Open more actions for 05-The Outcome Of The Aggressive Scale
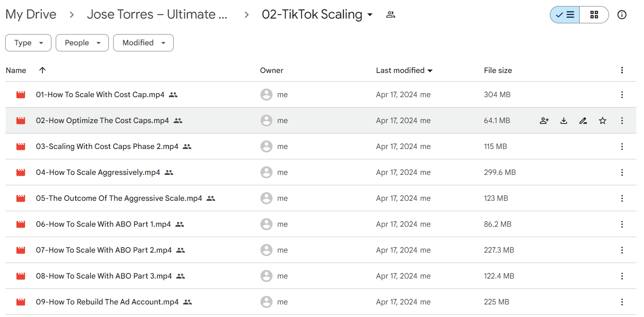The width and height of the screenshot is (644, 317). (x=622, y=198)
